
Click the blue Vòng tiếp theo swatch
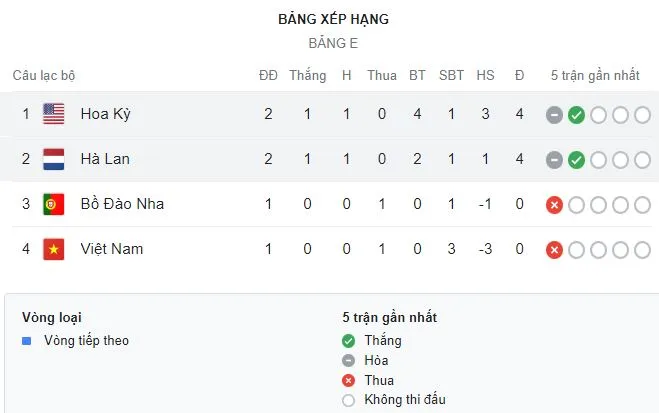[x=27, y=340]
